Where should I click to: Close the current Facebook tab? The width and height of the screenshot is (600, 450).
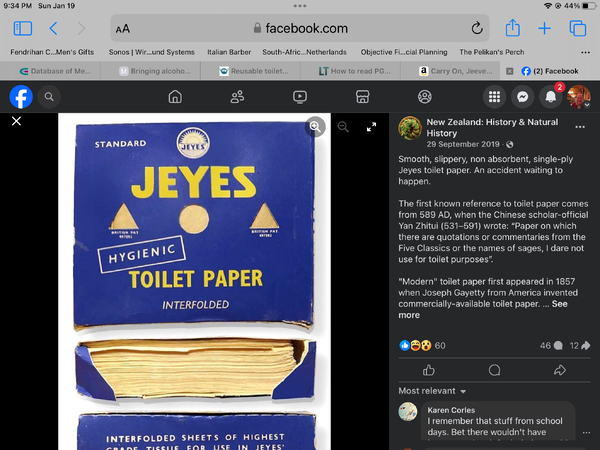coord(509,71)
